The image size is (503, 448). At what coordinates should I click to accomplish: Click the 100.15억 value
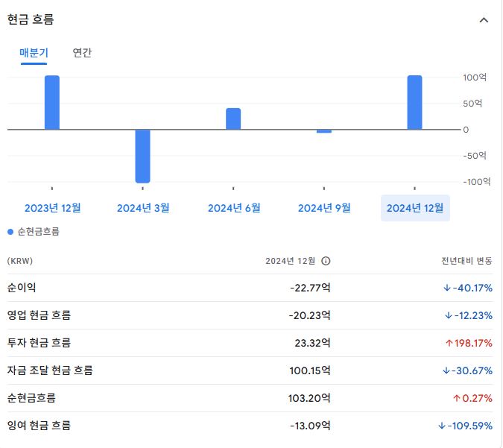310,370
